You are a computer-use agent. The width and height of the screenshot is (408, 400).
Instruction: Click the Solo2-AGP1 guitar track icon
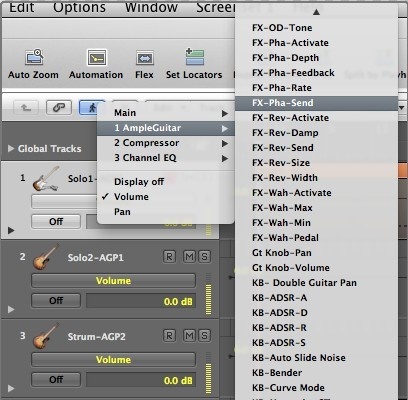pos(46,257)
